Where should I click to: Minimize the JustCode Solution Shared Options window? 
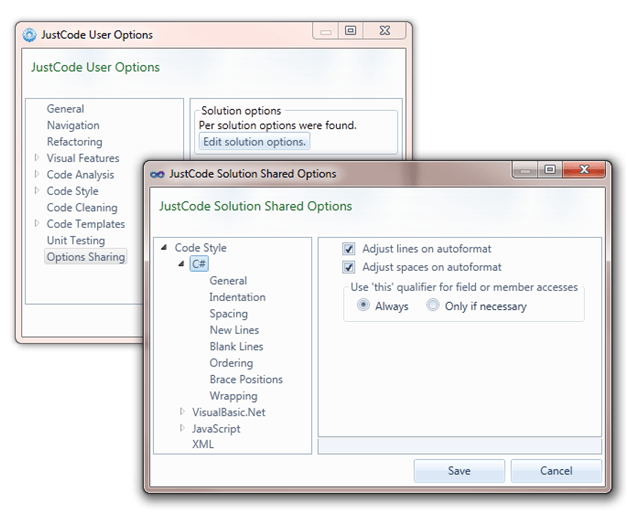525,171
